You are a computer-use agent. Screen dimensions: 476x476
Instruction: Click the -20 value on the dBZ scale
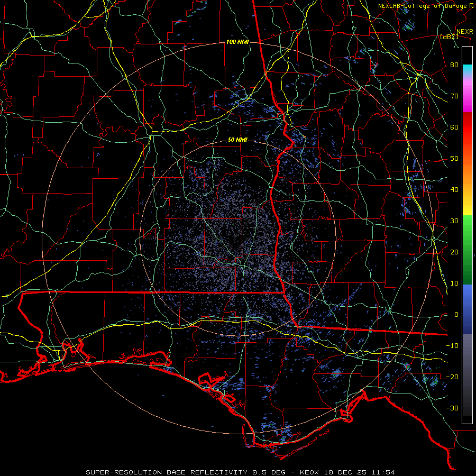tap(452, 377)
